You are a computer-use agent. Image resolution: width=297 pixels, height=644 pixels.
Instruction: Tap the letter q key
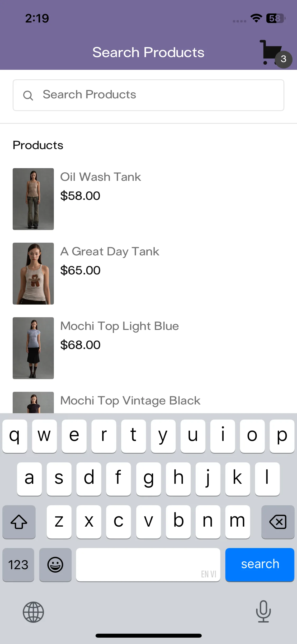coord(15,436)
